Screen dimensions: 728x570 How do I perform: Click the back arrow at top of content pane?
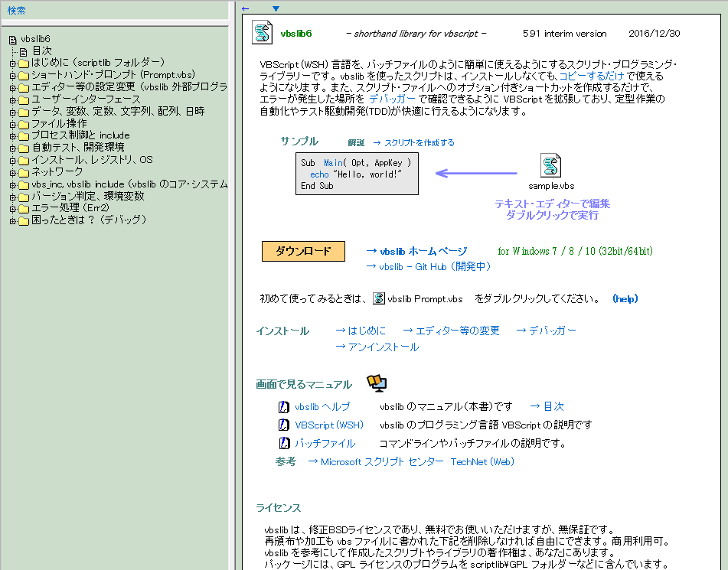246,8
